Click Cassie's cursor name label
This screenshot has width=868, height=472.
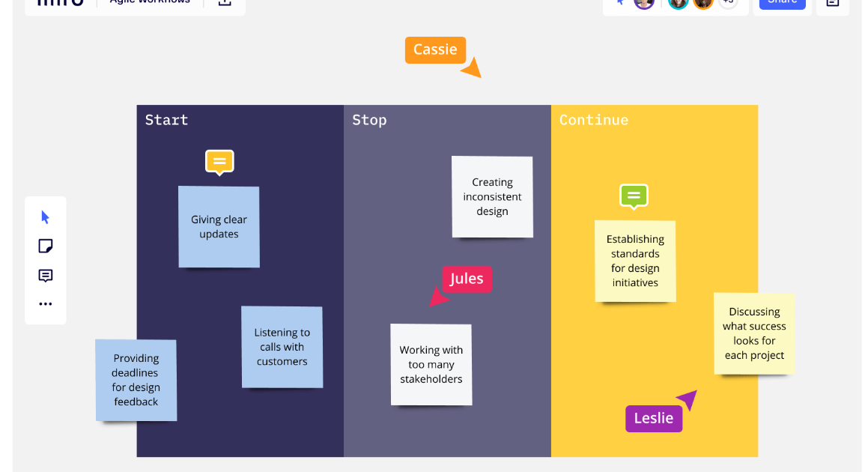pos(435,49)
